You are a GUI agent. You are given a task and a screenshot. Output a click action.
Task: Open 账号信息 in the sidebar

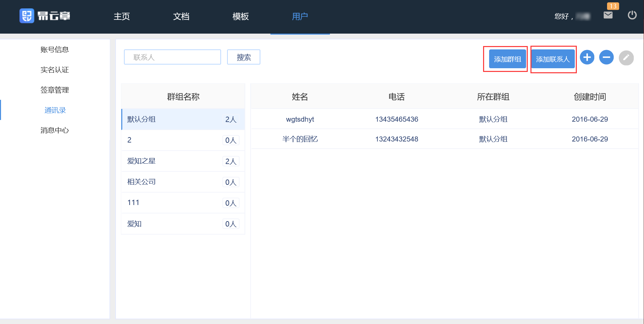coord(55,50)
